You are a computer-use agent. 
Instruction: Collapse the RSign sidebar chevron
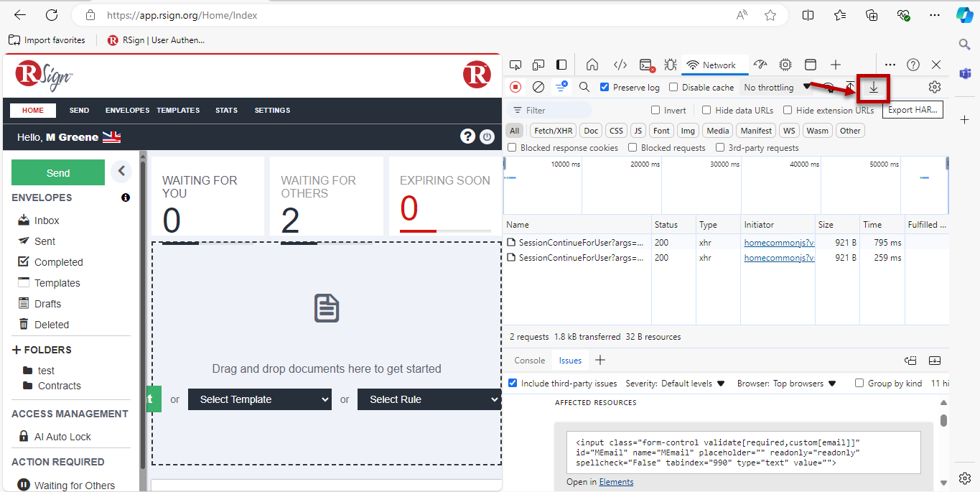[x=121, y=171]
